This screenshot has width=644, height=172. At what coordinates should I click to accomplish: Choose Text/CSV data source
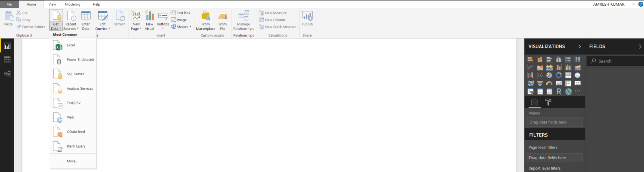[x=73, y=103]
